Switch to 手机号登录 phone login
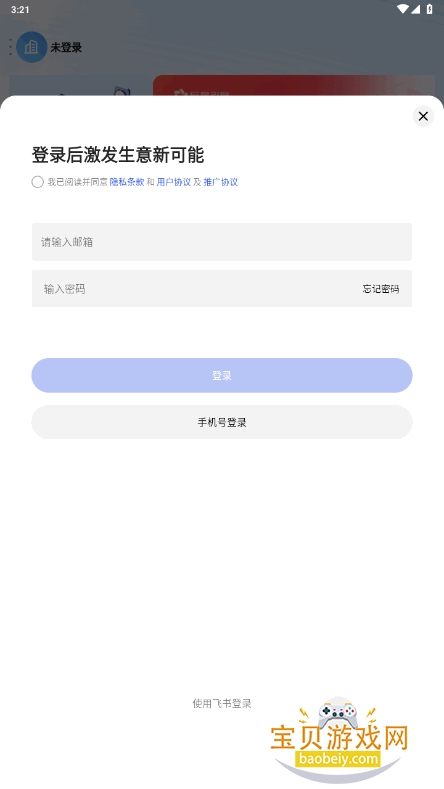 pyautogui.click(x=222, y=422)
